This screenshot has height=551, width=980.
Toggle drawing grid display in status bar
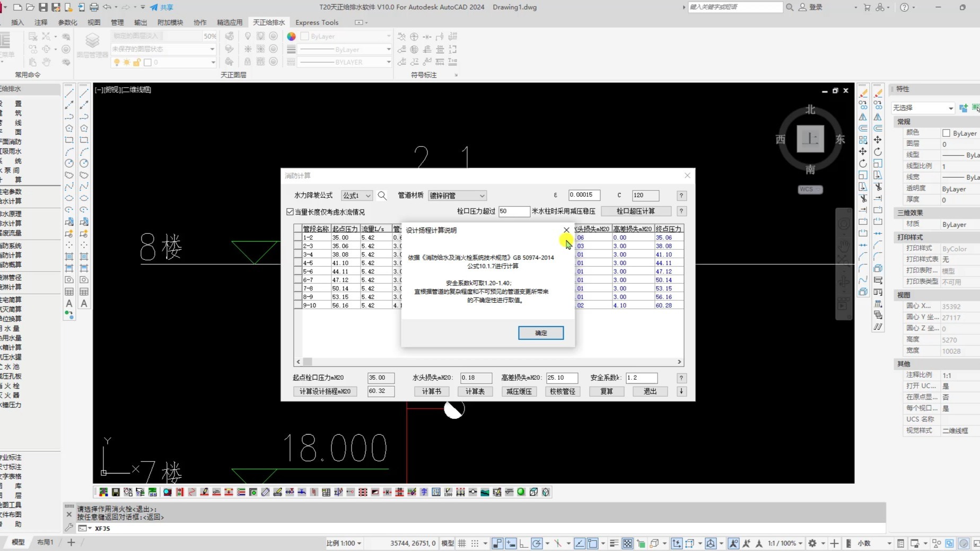(462, 543)
